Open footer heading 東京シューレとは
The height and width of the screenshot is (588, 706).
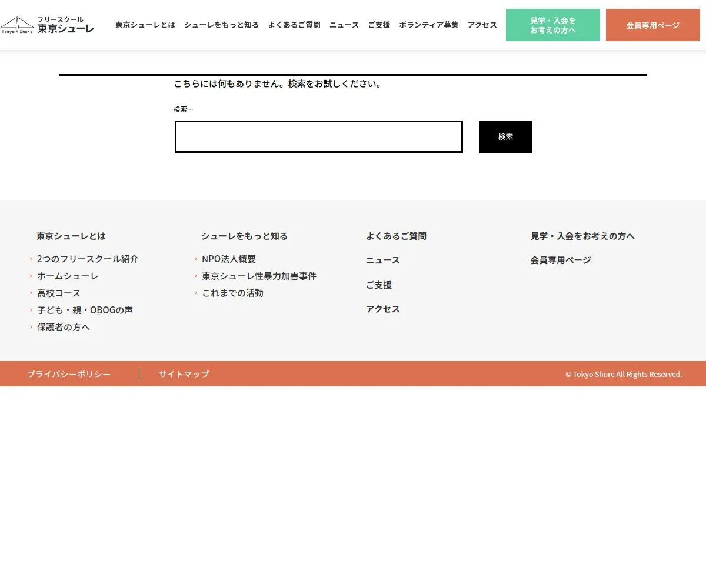click(x=71, y=236)
